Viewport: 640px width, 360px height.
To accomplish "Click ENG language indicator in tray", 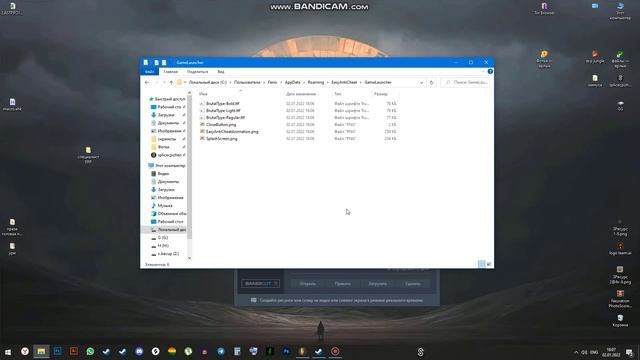I will pos(594,352).
